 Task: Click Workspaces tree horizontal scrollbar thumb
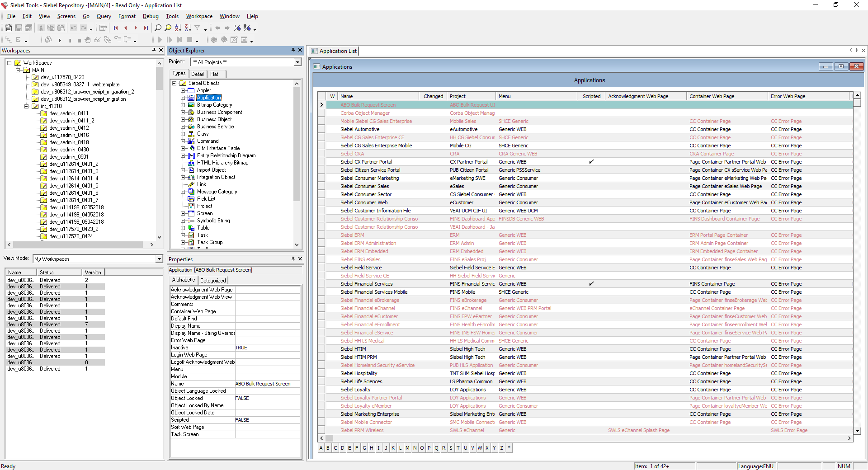[x=78, y=244]
